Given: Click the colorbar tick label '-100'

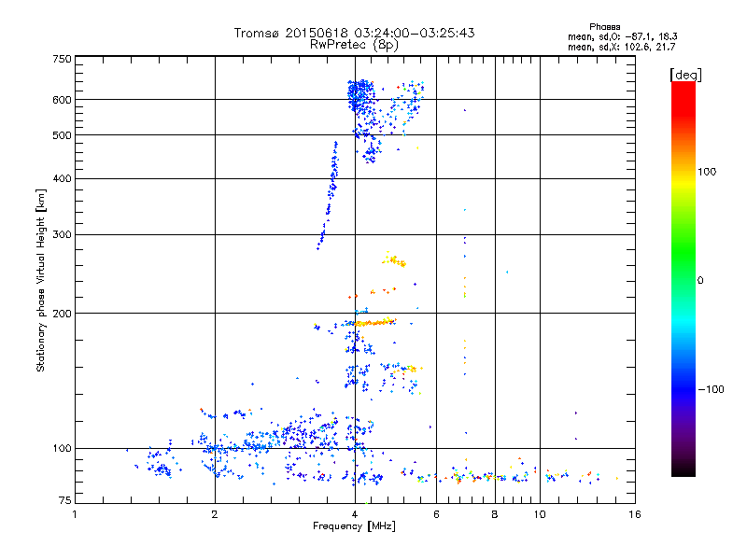Looking at the screenshot, I should (711, 389).
